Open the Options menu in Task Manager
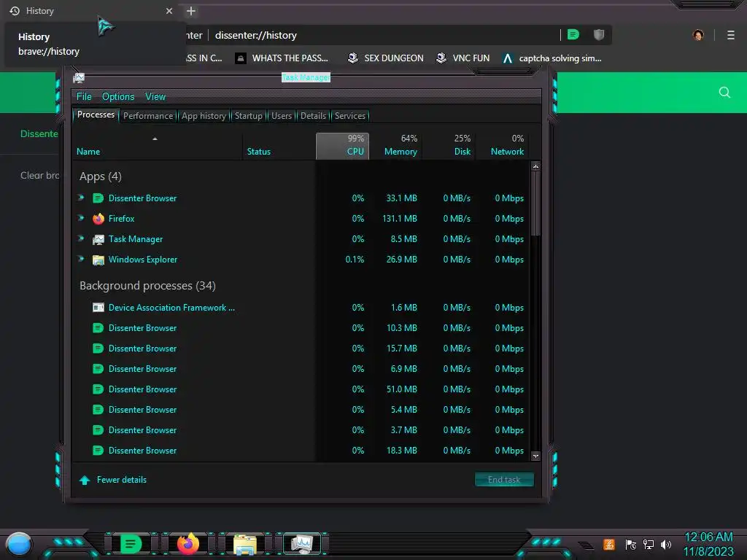 pos(118,97)
